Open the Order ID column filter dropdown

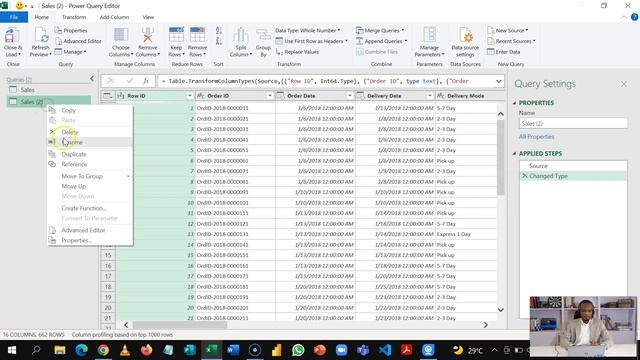pyautogui.click(x=270, y=96)
